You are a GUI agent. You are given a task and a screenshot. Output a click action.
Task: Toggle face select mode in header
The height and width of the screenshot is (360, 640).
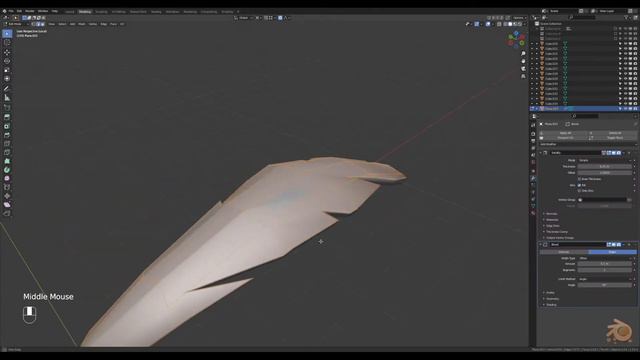[x=43, y=24]
